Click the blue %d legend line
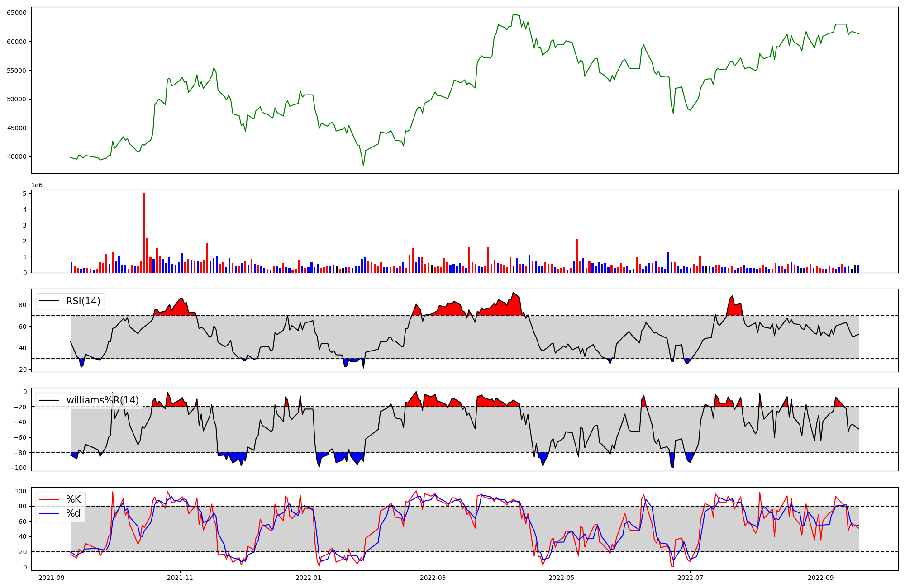Viewport: 905px width, 588px height. (x=49, y=513)
